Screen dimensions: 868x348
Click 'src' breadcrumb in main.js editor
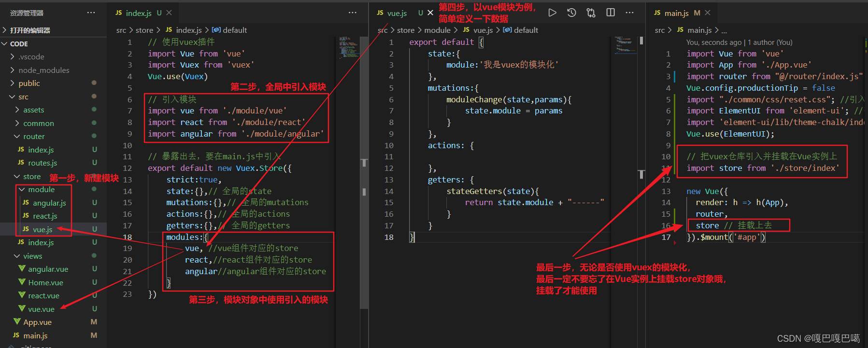coord(659,30)
